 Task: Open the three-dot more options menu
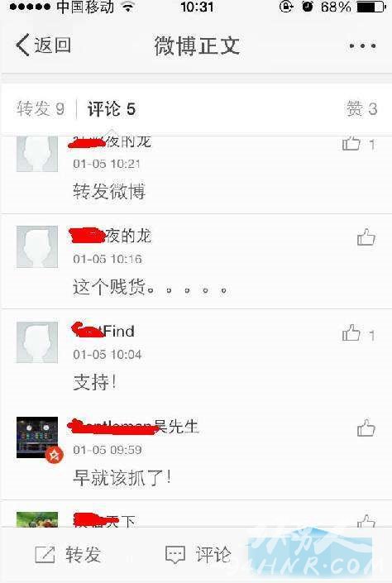point(362,45)
